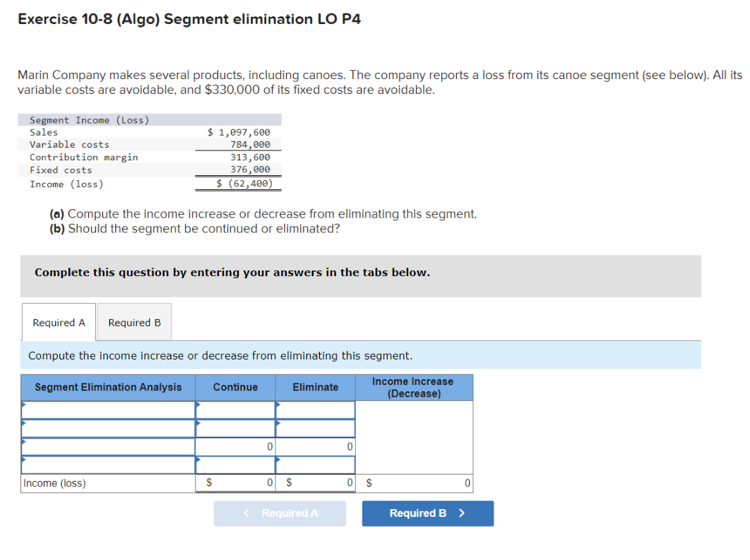The image size is (750, 560).
Task: Open the fourth row label dropdown above Income (loss)
Action: tap(107, 465)
